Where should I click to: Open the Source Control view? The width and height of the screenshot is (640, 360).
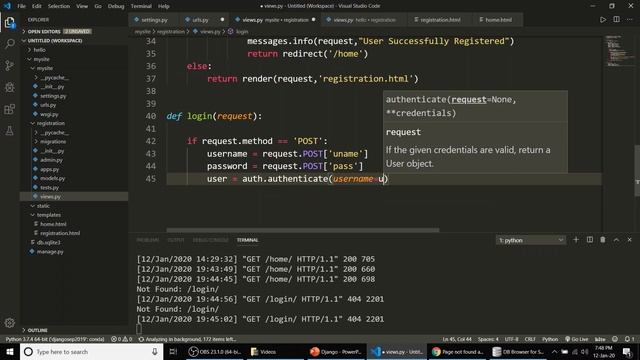click(10, 65)
